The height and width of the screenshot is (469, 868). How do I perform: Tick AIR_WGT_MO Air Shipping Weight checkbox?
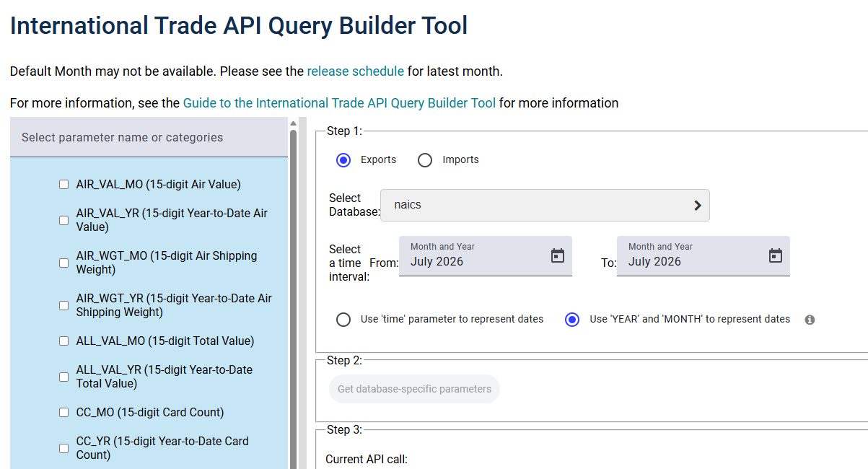[64, 263]
